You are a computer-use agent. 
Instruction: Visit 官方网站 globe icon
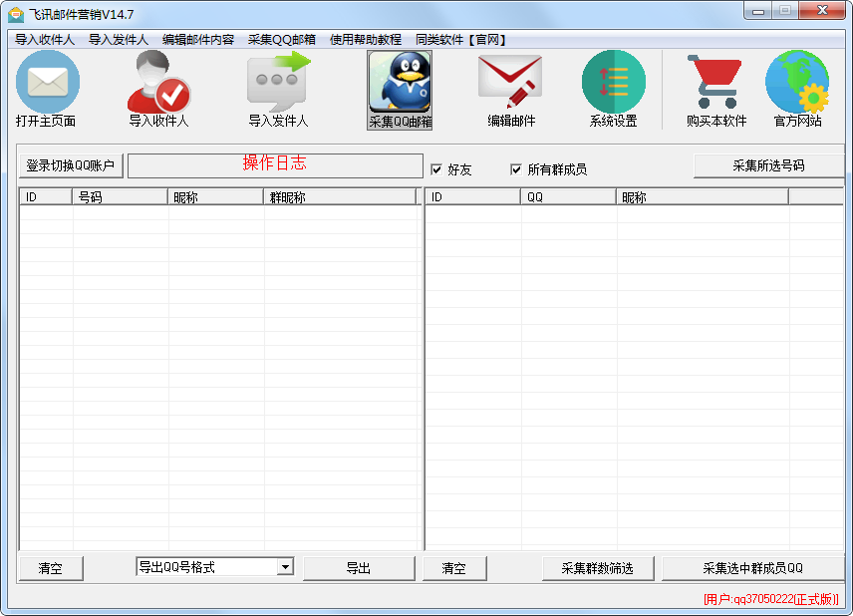[x=797, y=84]
